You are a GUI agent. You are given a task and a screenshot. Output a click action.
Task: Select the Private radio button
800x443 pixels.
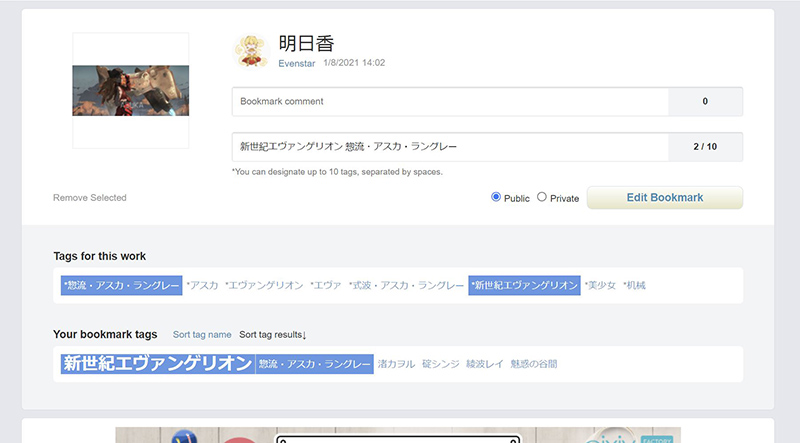542,197
